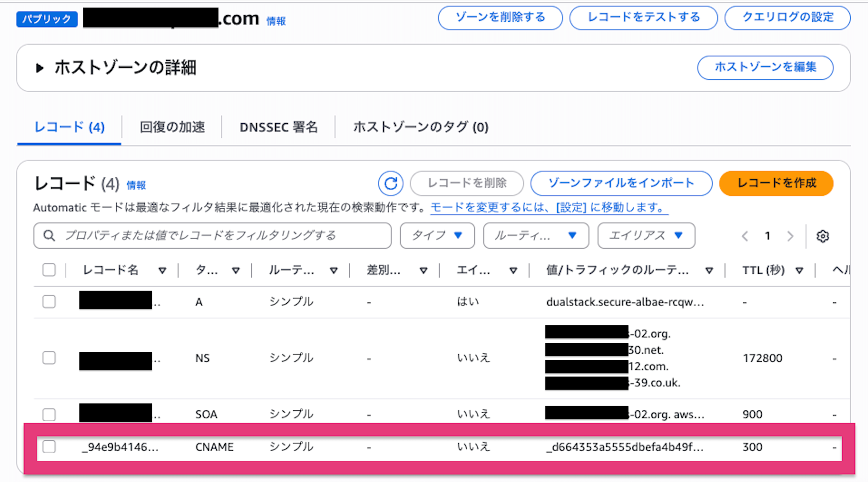Open the エイリアス filter dropdown

[646, 236]
